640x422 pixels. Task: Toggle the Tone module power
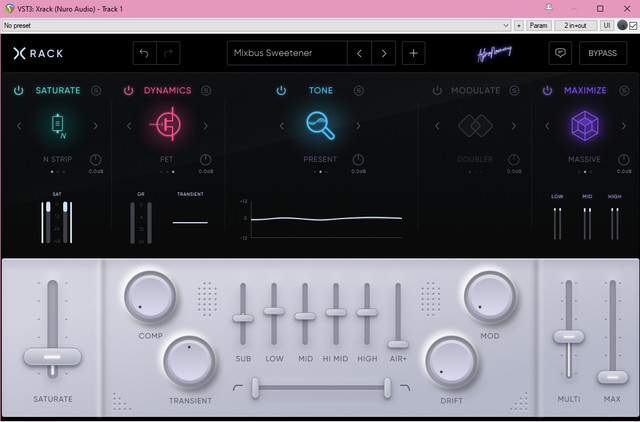tap(281, 91)
